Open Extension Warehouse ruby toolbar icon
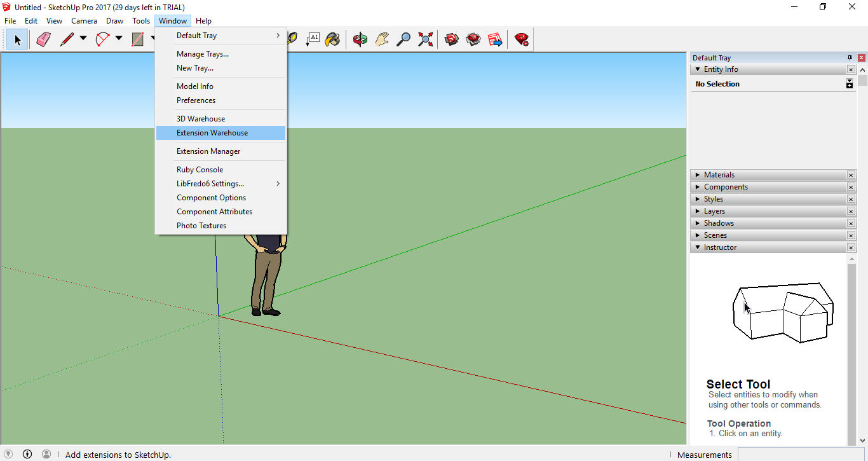Screen dimensions: 868x461 522,39
